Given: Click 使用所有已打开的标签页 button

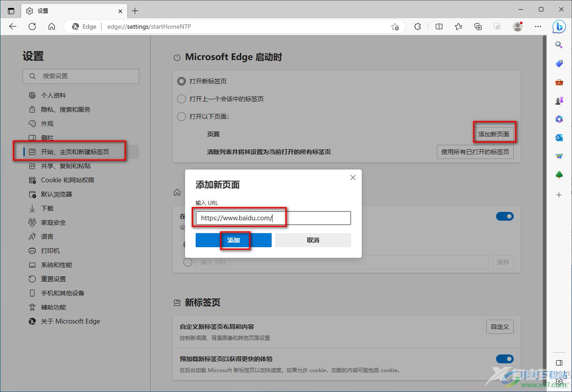Looking at the screenshot, I should 475,152.
